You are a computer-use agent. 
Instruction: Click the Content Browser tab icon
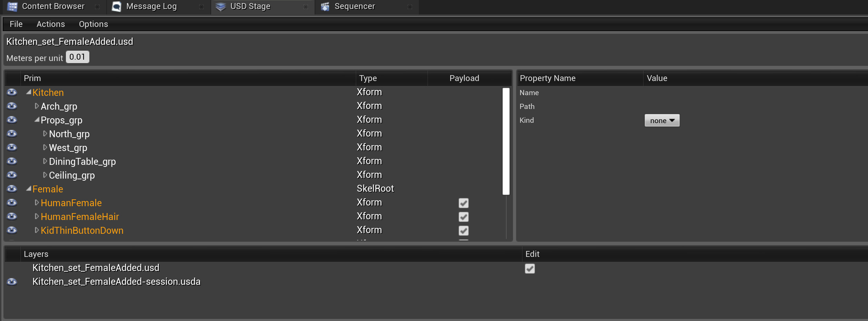click(x=12, y=7)
